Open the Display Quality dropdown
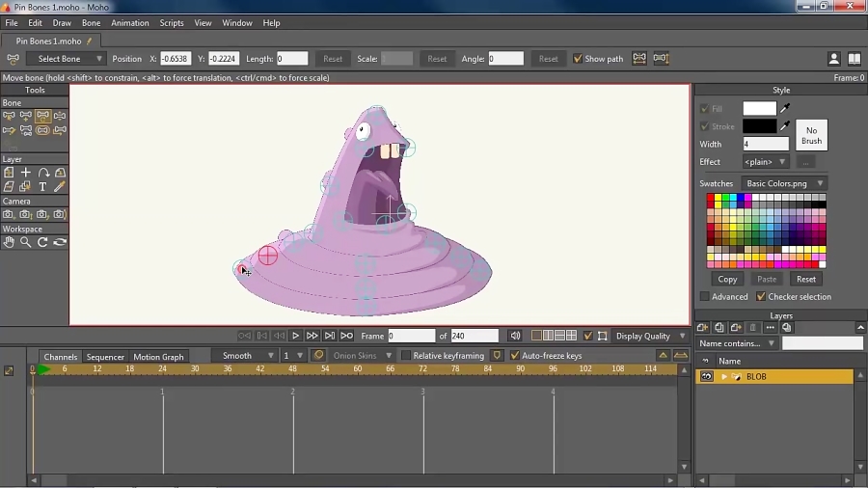The image size is (868, 488). [x=651, y=336]
